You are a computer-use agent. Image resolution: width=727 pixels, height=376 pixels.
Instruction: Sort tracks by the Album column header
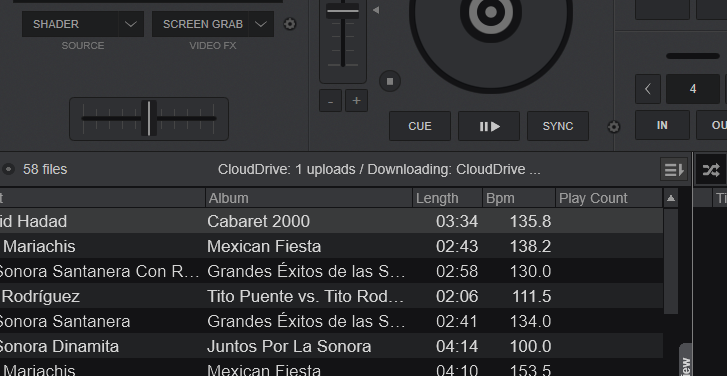click(x=309, y=198)
